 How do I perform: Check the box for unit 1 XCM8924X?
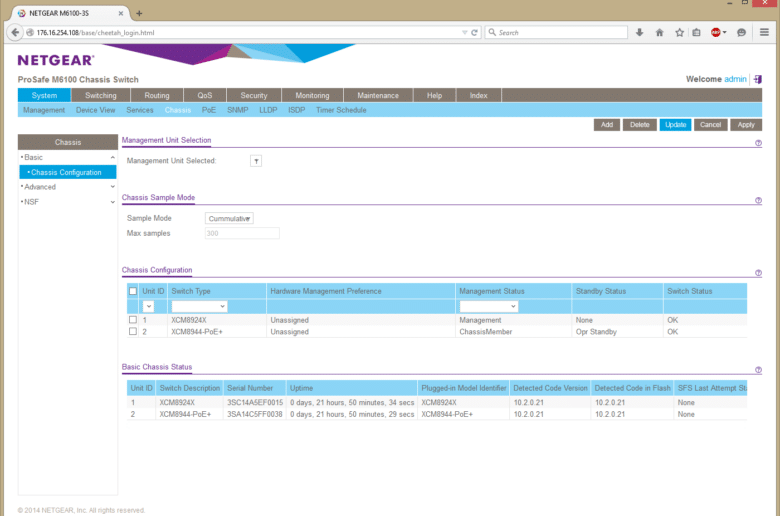[133, 320]
